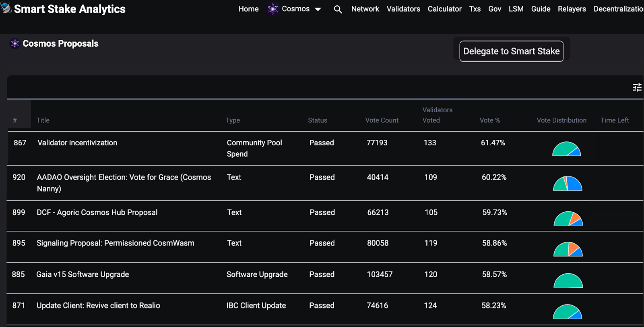Sort by the Status column header
The height and width of the screenshot is (327, 644).
pyautogui.click(x=318, y=120)
